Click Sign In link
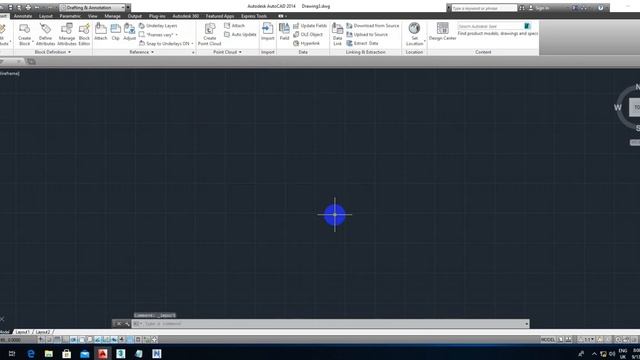 coord(542,8)
